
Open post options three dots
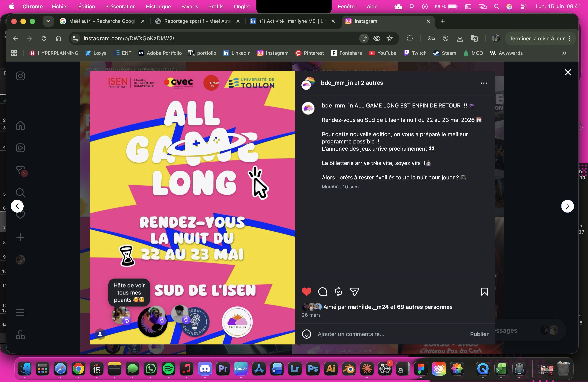coord(483,83)
